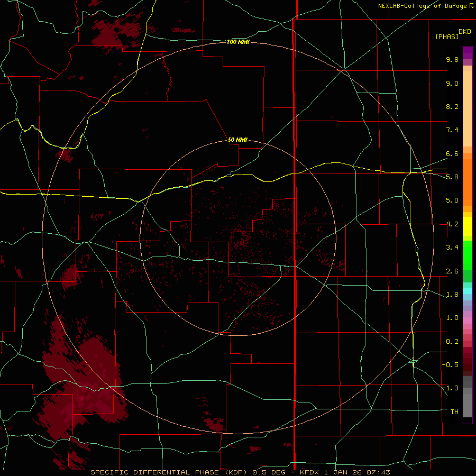Click the 100 NMI range ring label
Viewport: 476px width, 476px height.
click(x=238, y=42)
